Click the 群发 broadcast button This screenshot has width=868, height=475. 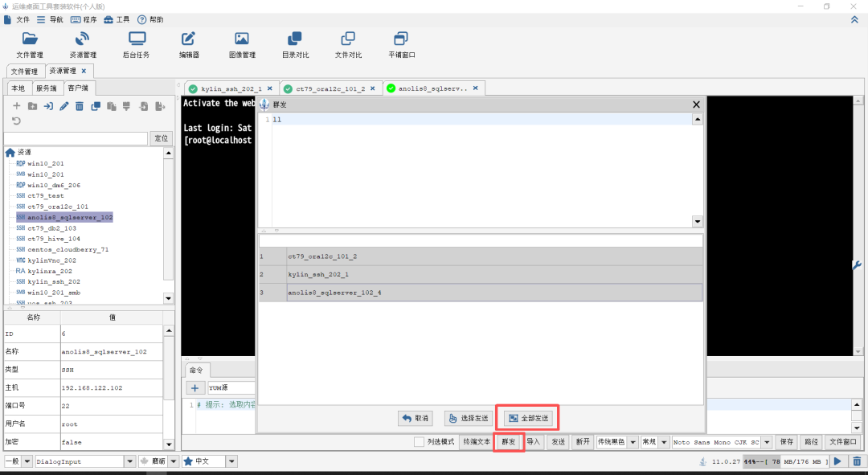click(508, 442)
